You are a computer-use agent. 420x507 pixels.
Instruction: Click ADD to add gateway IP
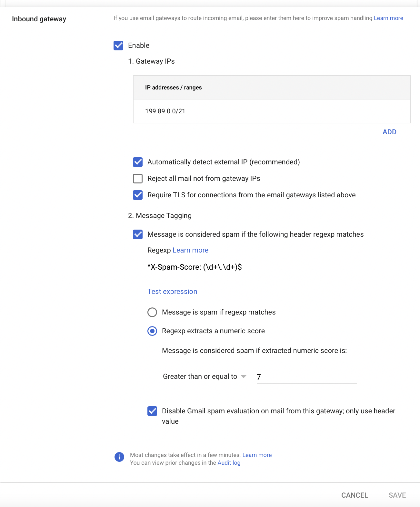tap(389, 132)
